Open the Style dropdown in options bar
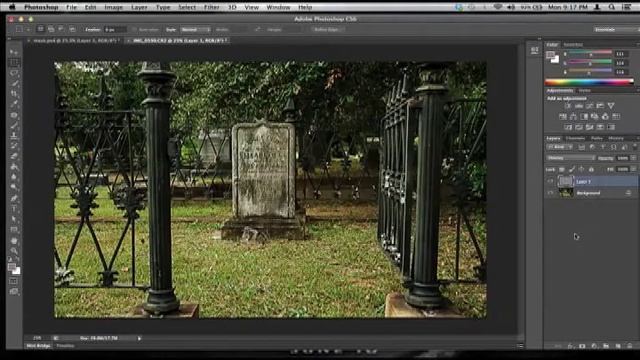 click(196, 30)
